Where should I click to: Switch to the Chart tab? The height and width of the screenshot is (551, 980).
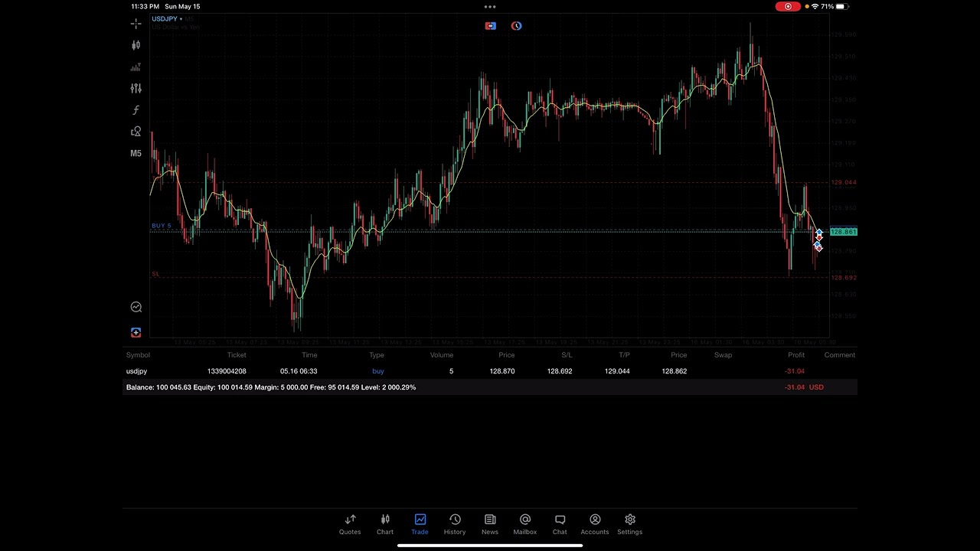point(385,524)
